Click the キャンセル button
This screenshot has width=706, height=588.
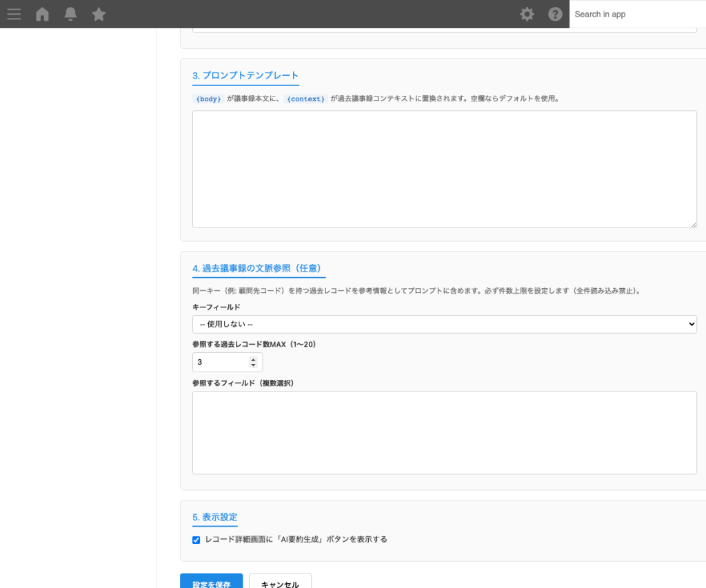pos(280,582)
